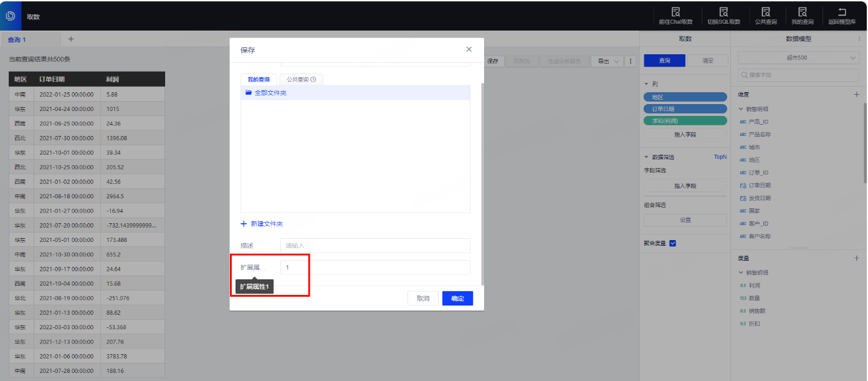This screenshot has width=868, height=381.
Task: Click the 描述 input field
Action: 375,246
